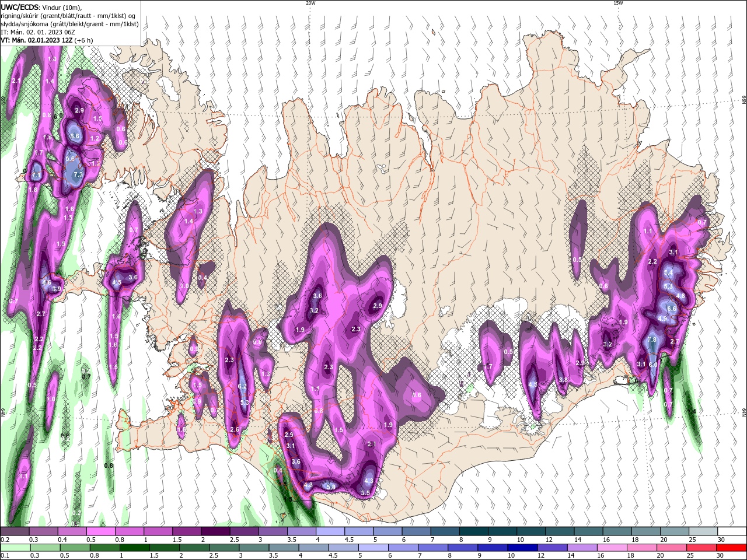Click the white 30 swatch in snow legend
747x560 pixels.
tap(731, 531)
